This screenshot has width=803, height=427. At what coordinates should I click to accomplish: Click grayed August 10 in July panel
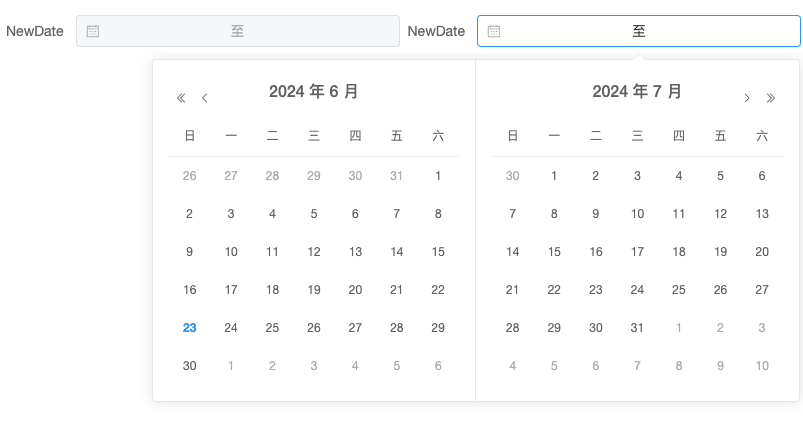point(762,366)
